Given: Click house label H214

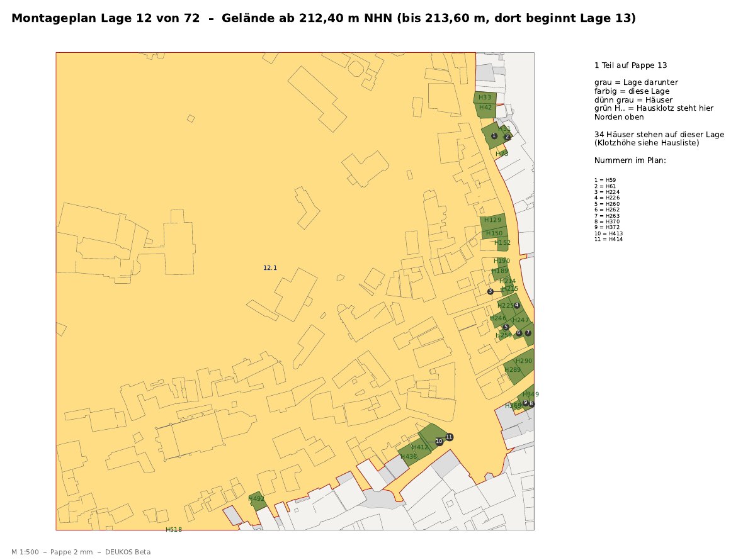Looking at the screenshot, I should [508, 281].
